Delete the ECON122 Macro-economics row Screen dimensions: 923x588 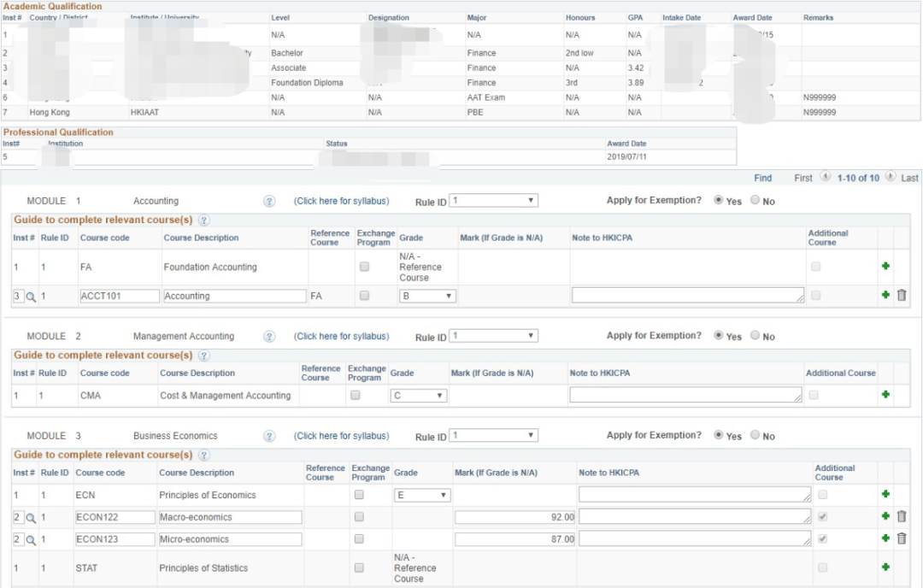click(x=901, y=516)
